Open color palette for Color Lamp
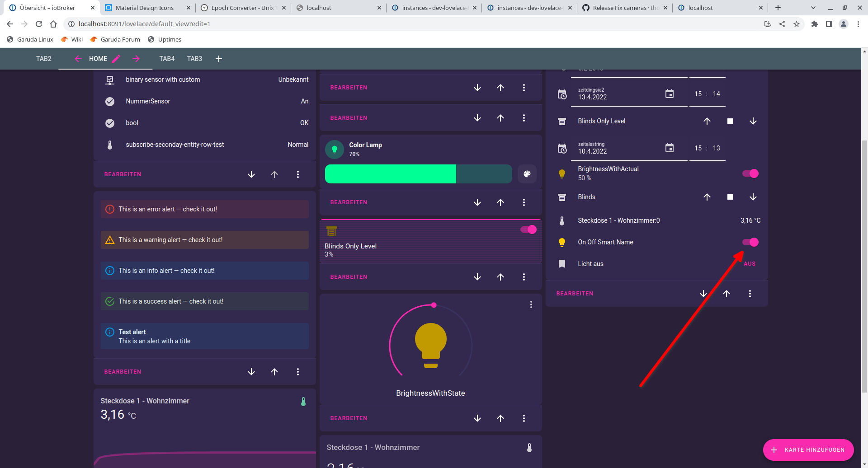Screen dimensions: 868x468 tap(527, 174)
